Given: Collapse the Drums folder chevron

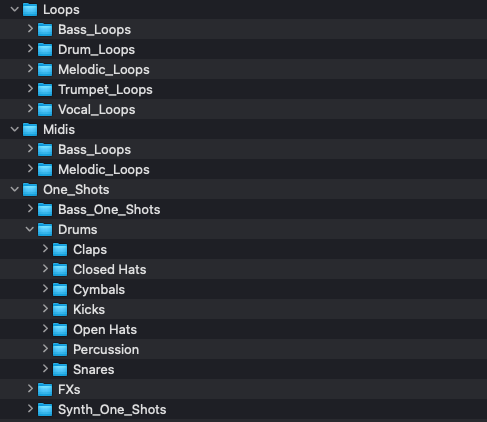Looking at the screenshot, I should (x=30, y=229).
